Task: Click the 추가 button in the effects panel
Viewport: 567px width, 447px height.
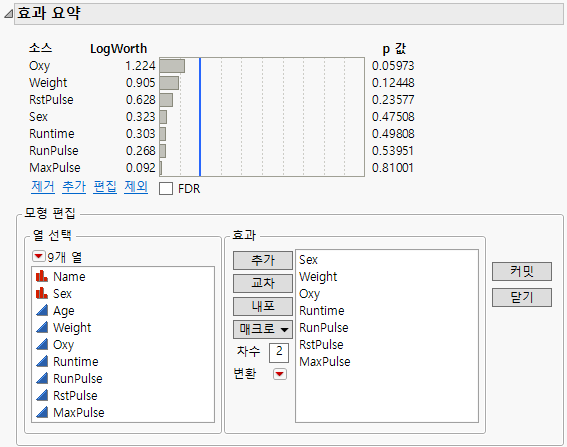Action: [263, 260]
